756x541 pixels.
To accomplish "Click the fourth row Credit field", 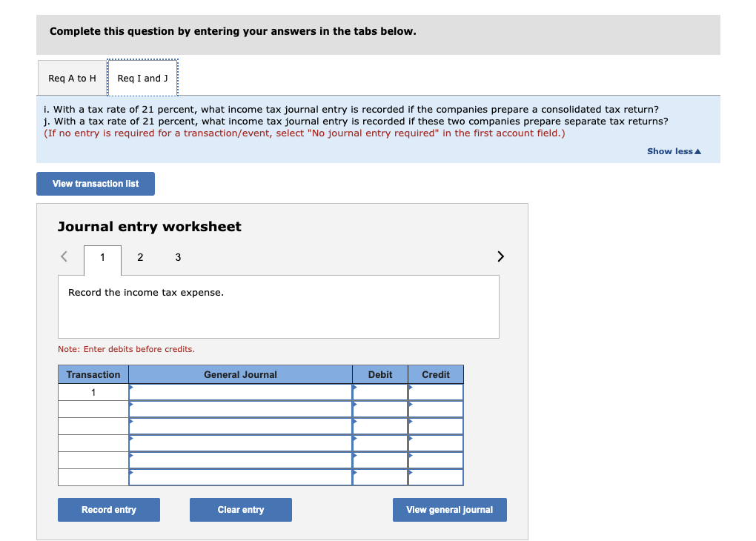I will pyautogui.click(x=436, y=443).
